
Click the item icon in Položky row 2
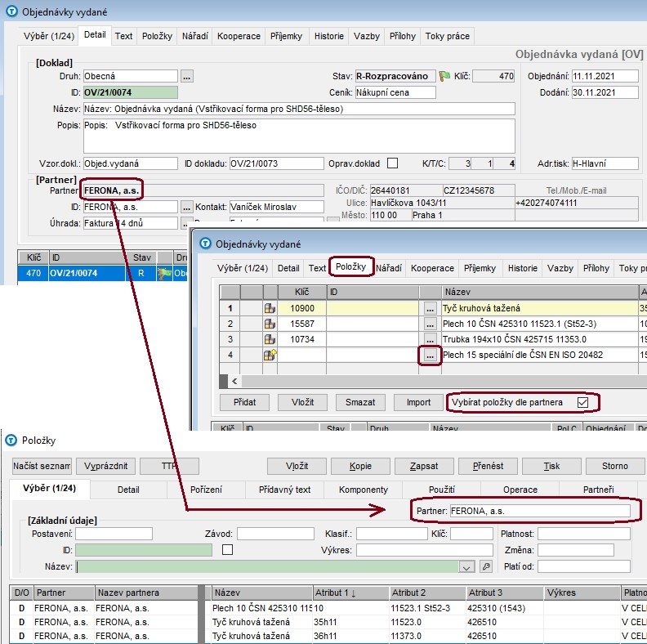pos(270,324)
